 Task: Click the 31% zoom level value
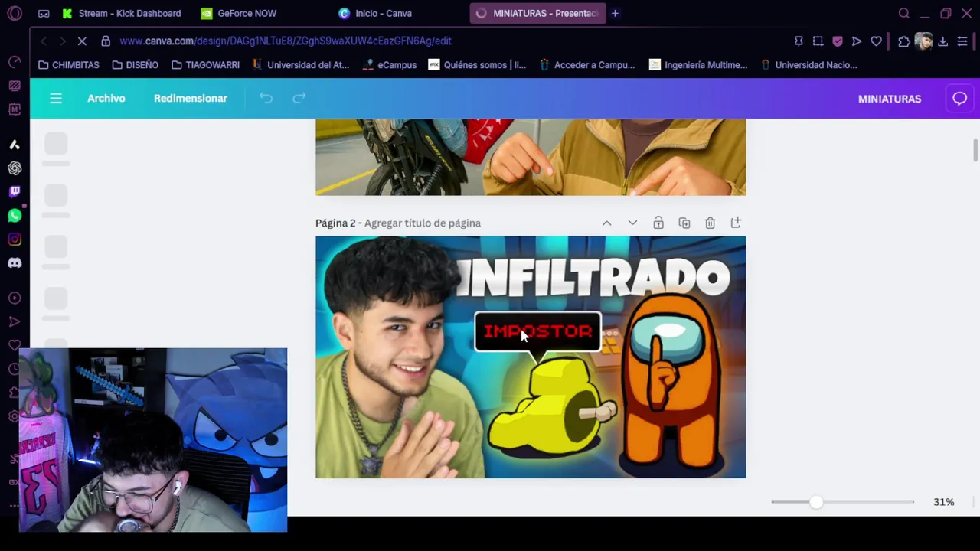[943, 502]
